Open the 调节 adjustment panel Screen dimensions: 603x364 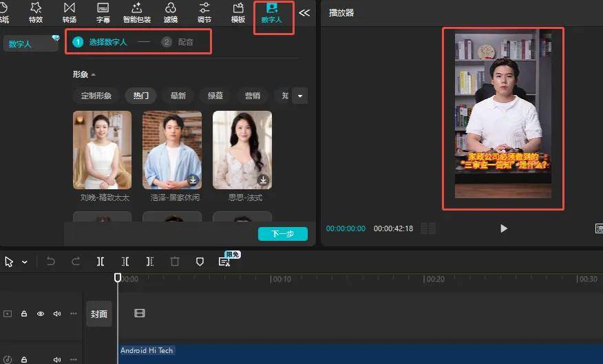pyautogui.click(x=204, y=12)
